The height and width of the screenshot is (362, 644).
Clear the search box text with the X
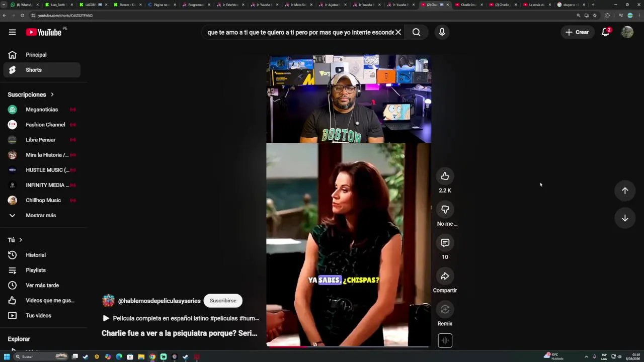pos(398,32)
